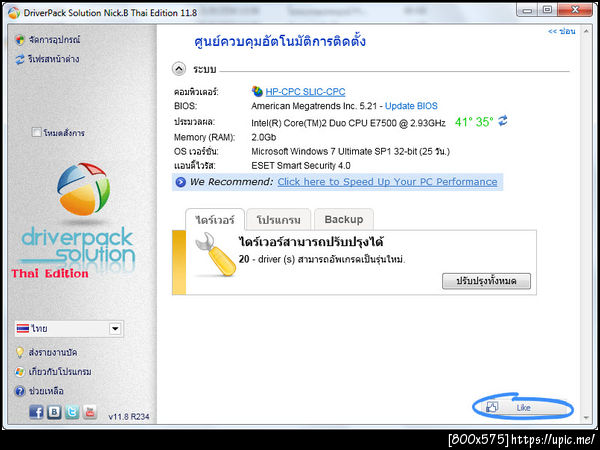
Task: Switch to the ไดร์เวอร์ tab
Action: coord(215,220)
